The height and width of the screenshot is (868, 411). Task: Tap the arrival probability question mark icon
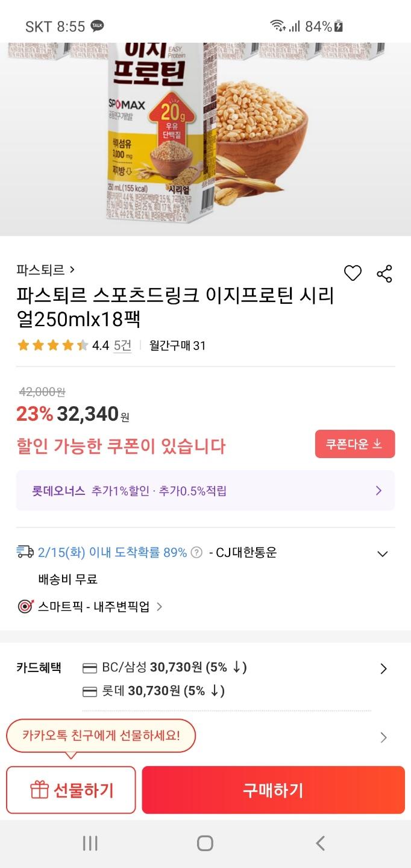click(x=196, y=552)
